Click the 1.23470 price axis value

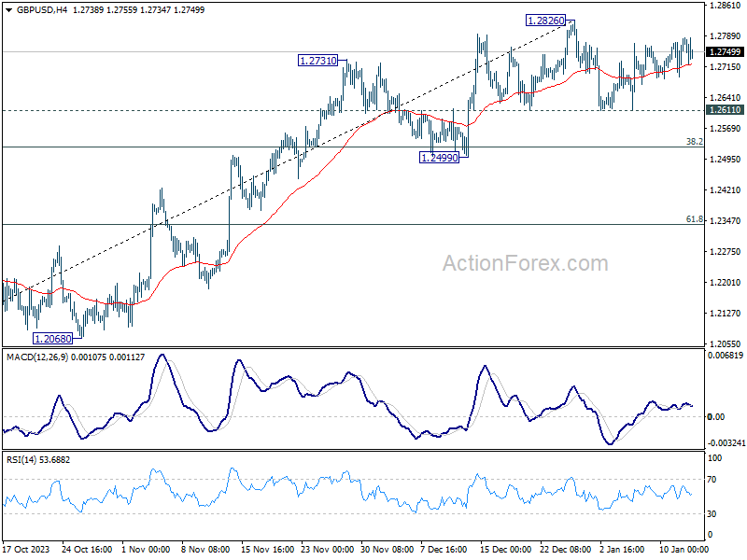[x=726, y=221]
